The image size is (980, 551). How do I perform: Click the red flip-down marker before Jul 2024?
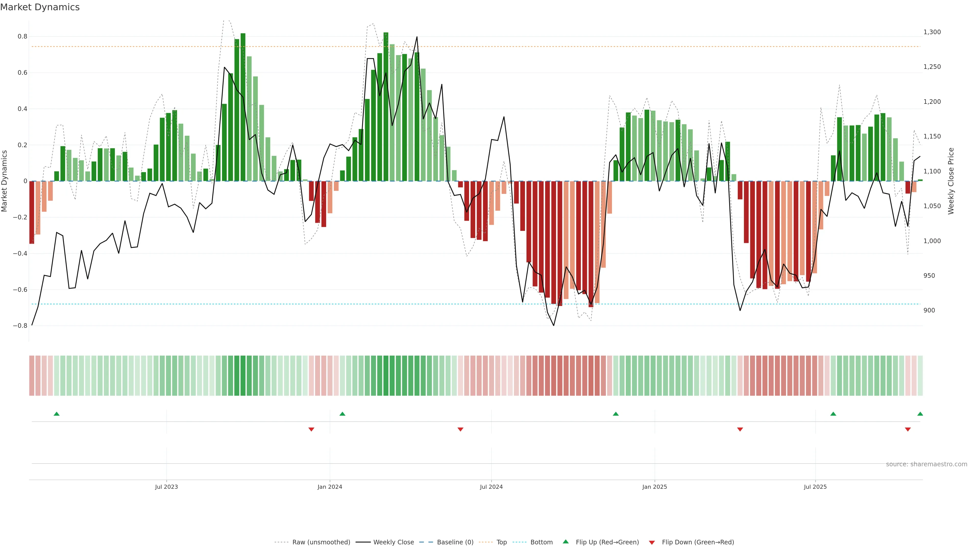coord(460,429)
